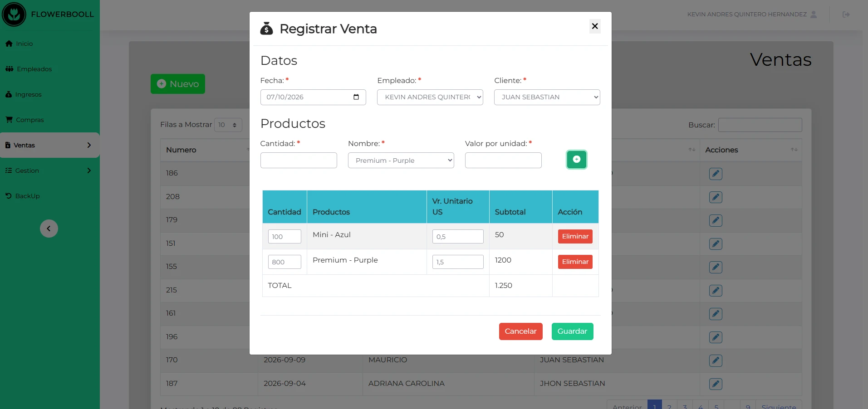The image size is (868, 409).
Task: Click edit icon for sale 161
Action: coord(716,314)
